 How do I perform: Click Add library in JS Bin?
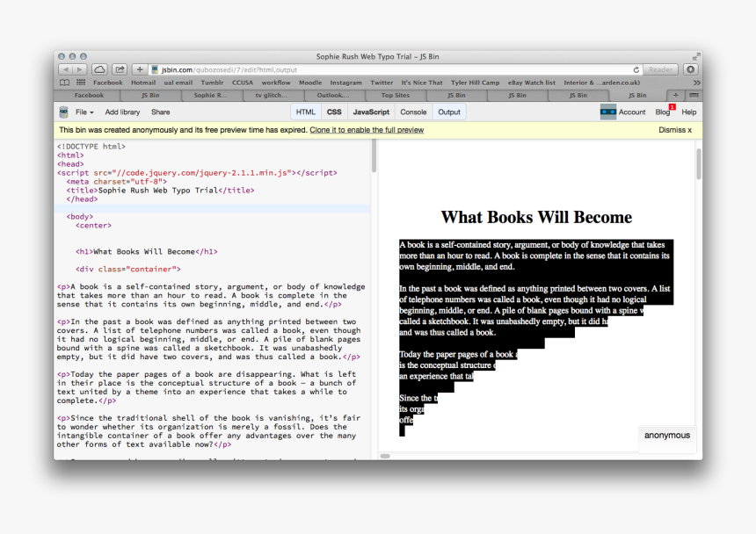click(122, 112)
